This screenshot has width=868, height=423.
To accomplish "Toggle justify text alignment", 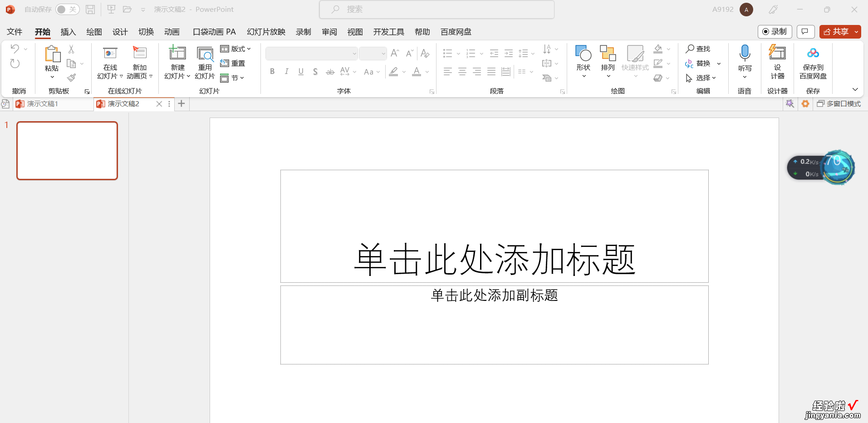I will coord(491,71).
